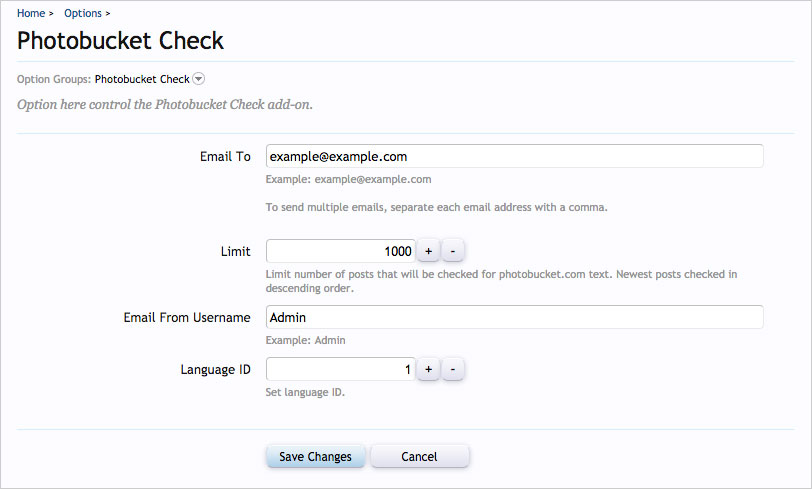Click the 'Example: example@example.com' hint text
This screenshot has width=812, height=489.
[x=349, y=179]
